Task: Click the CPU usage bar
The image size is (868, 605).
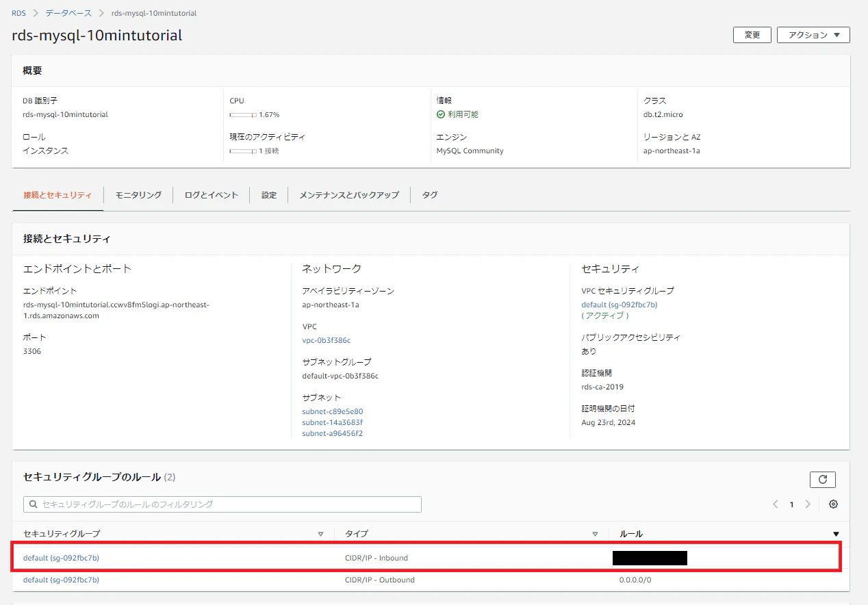Action: coord(243,114)
